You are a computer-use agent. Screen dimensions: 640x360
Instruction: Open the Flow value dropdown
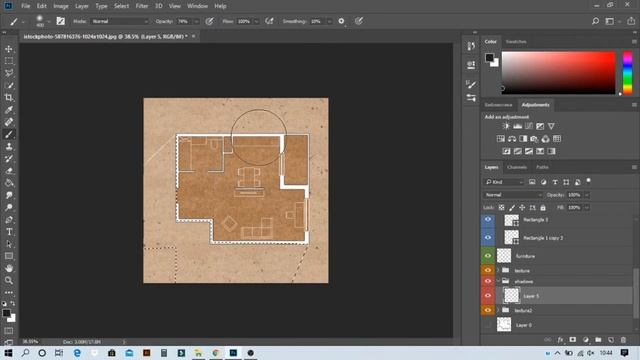(256, 21)
